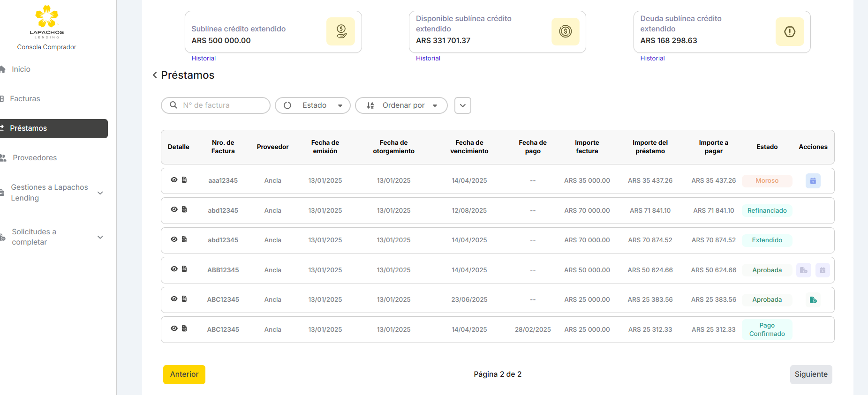
Task: Click calendar action icon on ABB12345 row
Action: click(822, 270)
